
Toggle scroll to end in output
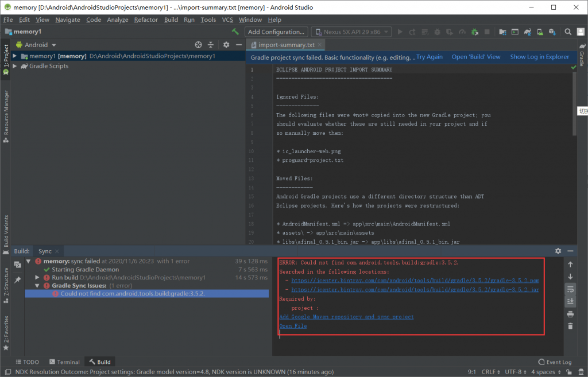570,301
